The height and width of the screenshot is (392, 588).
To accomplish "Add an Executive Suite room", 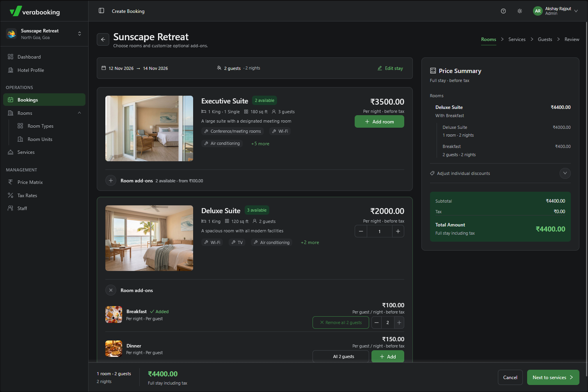I will click(x=379, y=121).
